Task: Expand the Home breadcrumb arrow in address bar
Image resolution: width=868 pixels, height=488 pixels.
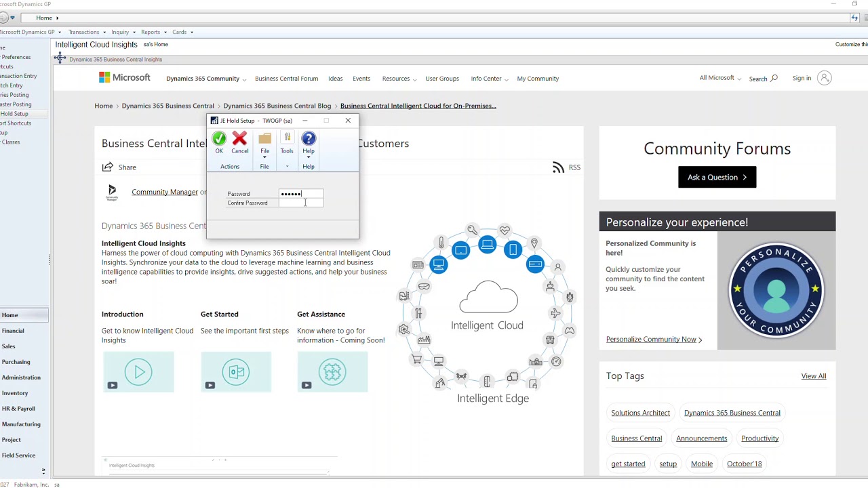Action: [57, 18]
